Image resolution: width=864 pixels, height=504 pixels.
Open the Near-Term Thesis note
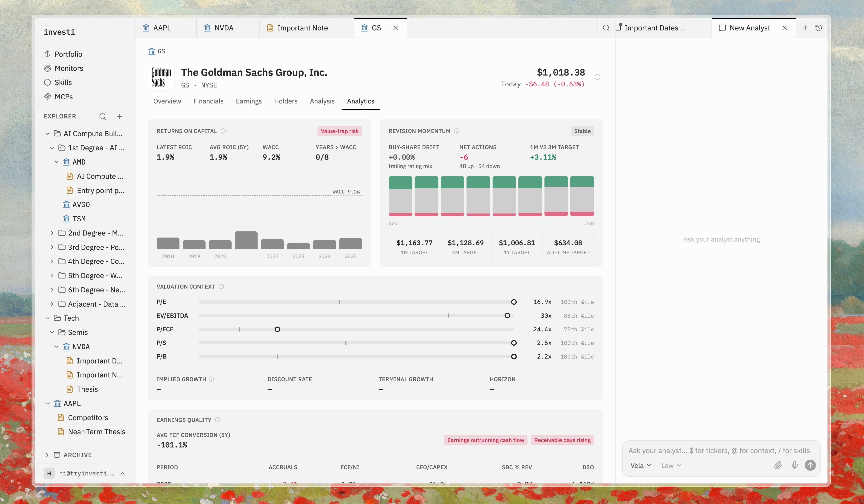pyautogui.click(x=91, y=432)
